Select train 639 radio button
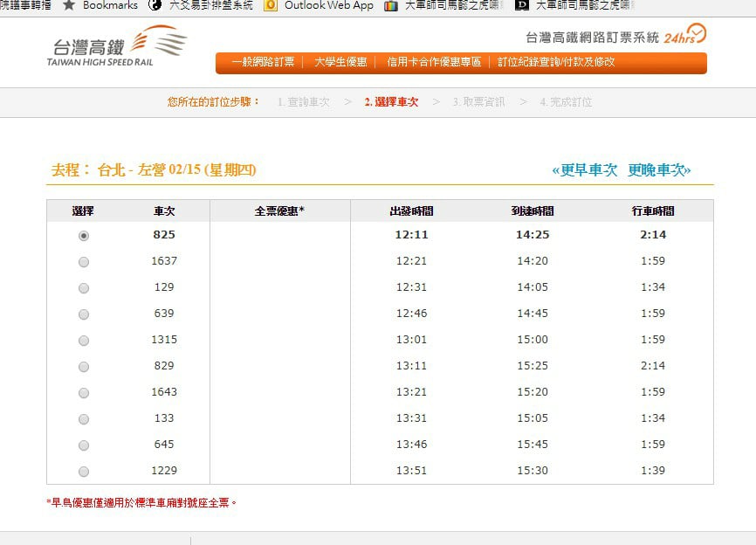The height and width of the screenshot is (545, 756). [84, 314]
